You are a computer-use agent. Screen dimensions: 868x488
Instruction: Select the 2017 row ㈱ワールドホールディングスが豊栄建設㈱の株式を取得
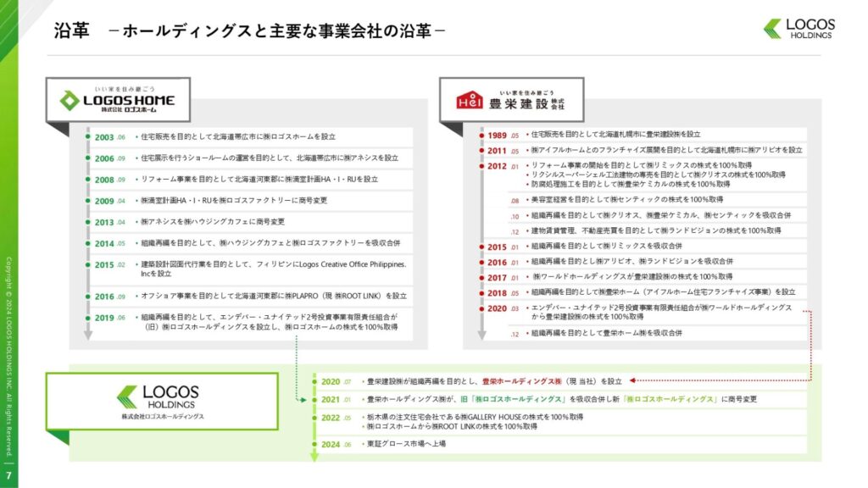(x=632, y=277)
